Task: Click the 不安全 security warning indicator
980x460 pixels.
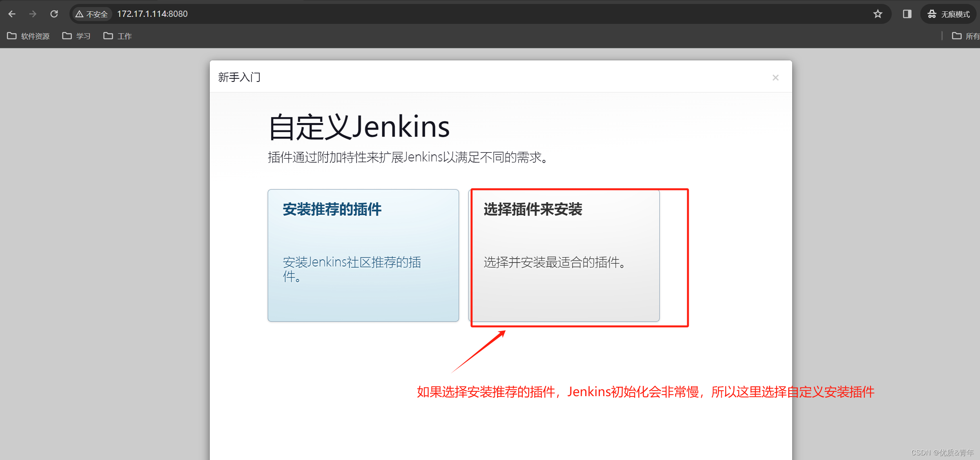Action: pyautogui.click(x=92, y=14)
